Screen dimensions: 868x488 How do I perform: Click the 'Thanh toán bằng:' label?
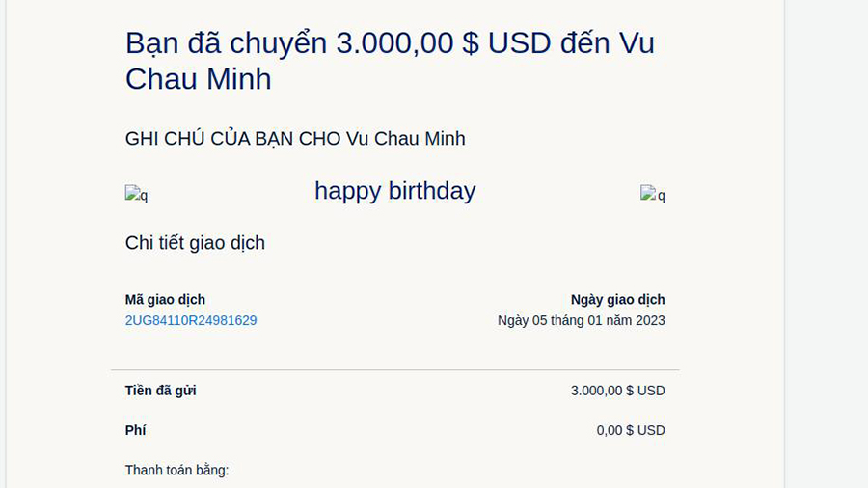point(176,471)
